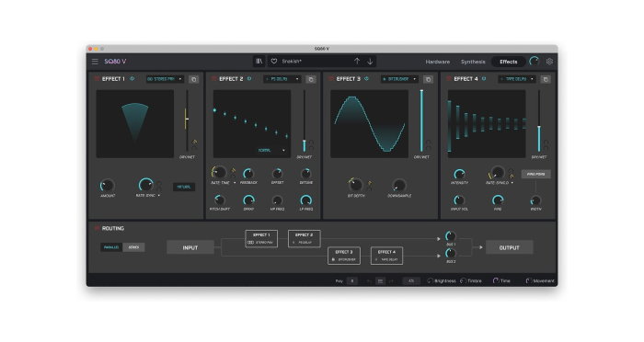The image size is (644, 342).
Task: Click Effect 2 Feedback knob
Action: click(248, 173)
